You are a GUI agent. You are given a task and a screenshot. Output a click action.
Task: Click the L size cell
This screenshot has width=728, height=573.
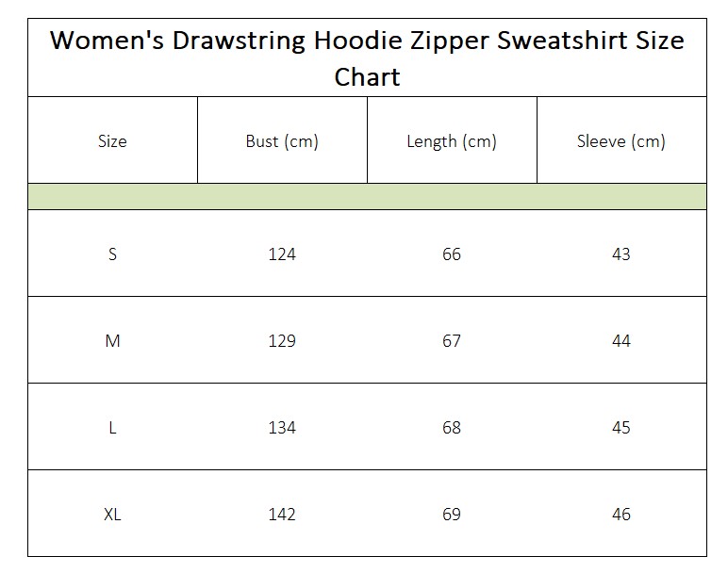(x=112, y=427)
